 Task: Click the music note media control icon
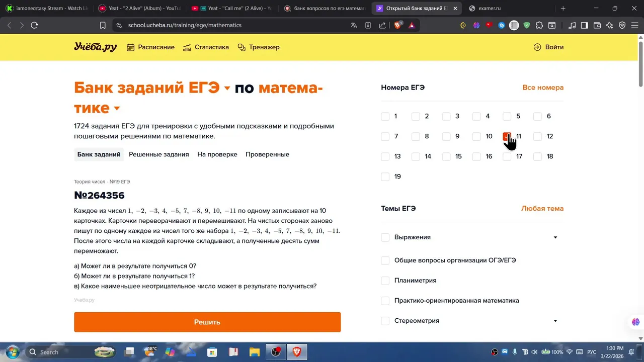572,25
